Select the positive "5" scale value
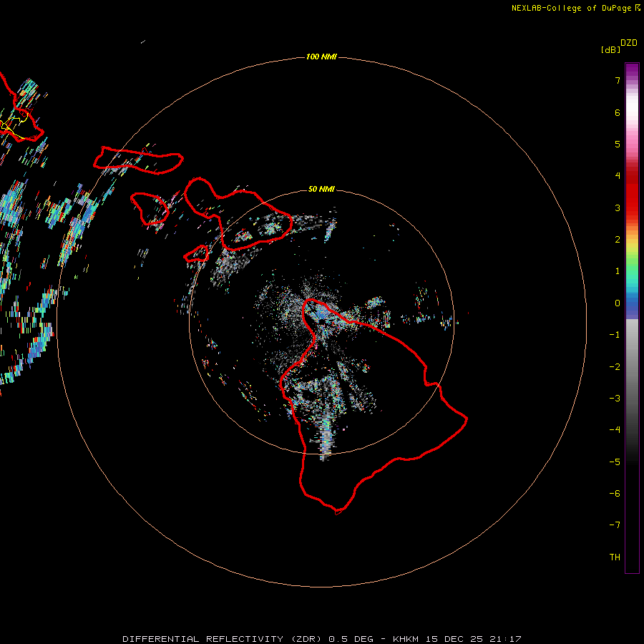Viewport: 644px width, 644px height. 618,144
